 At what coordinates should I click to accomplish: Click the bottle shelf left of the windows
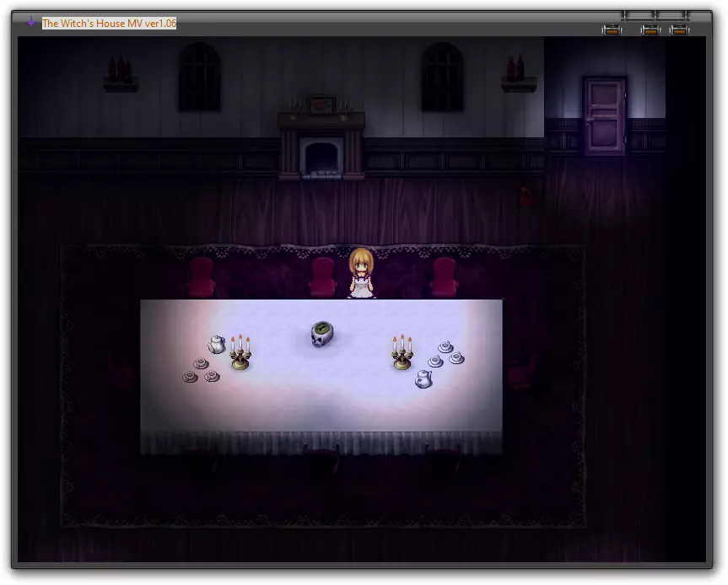pos(121,74)
